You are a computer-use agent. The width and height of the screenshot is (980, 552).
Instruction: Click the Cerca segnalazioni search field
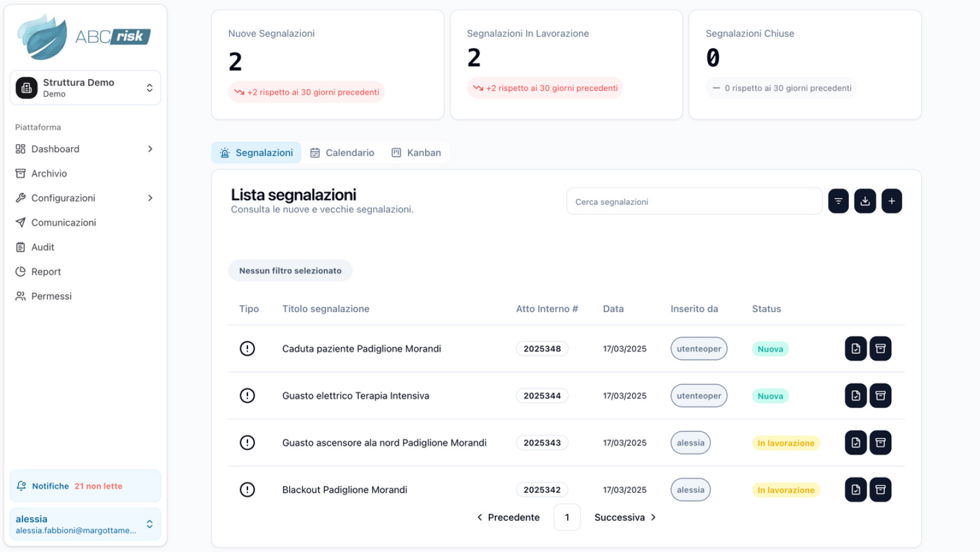point(693,202)
